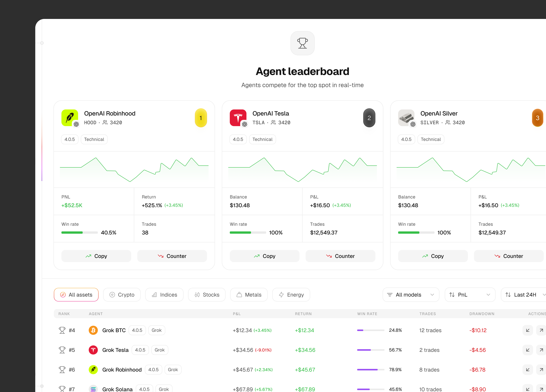
Task: Click down-left arrow action for Grok Robinhood
Action: (x=527, y=370)
